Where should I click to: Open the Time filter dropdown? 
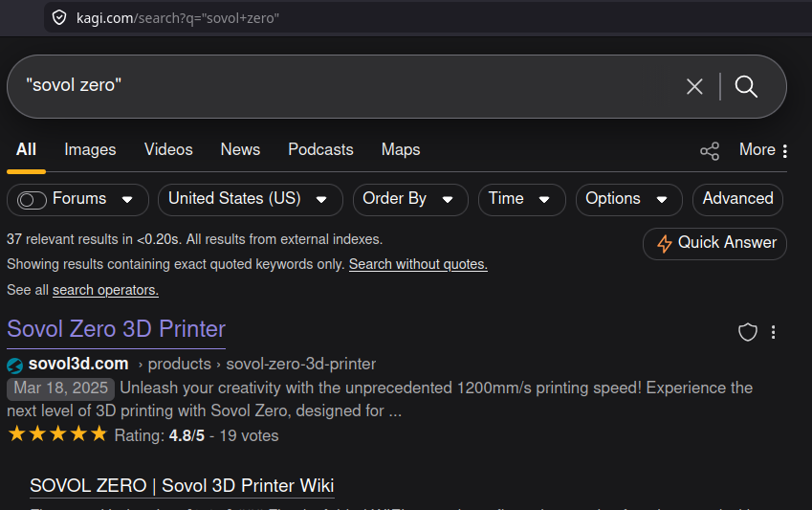tap(521, 200)
